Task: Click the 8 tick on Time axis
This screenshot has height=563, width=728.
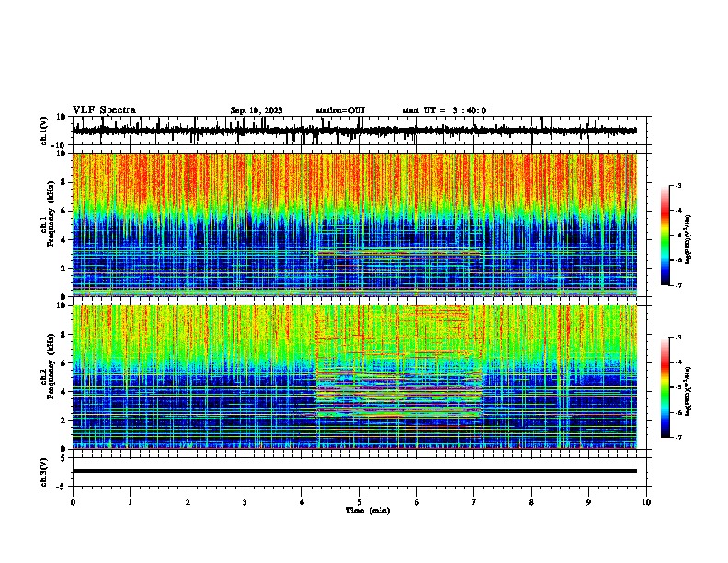Action: 531,502
